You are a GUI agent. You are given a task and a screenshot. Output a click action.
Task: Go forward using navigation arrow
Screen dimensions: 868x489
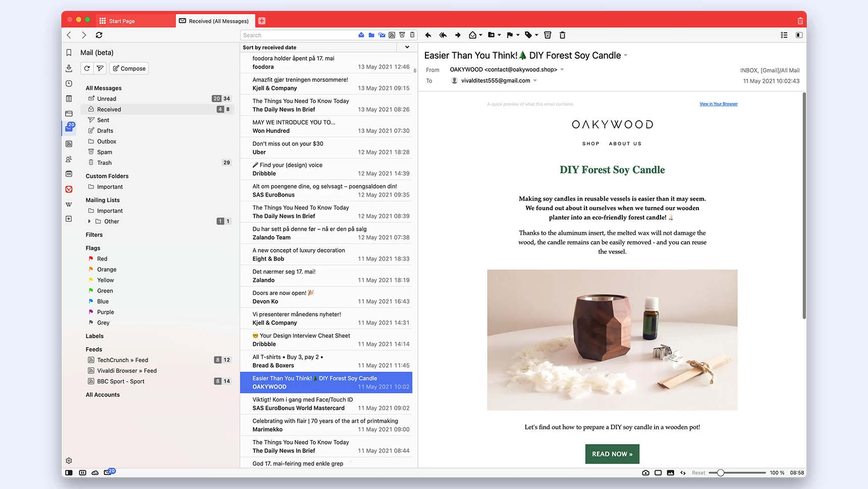coord(84,35)
